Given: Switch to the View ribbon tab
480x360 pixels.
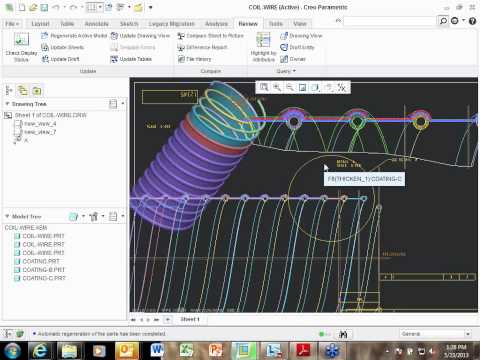Looking at the screenshot, I should (300, 24).
